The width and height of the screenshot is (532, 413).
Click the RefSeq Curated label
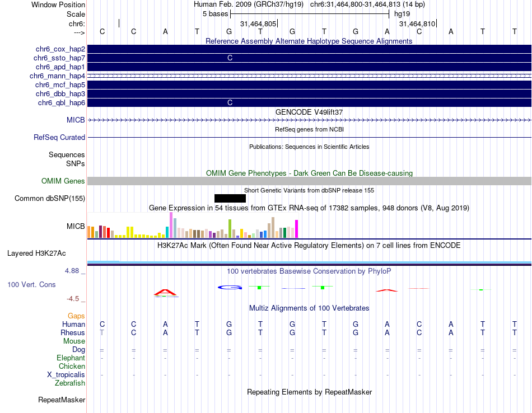(59, 137)
